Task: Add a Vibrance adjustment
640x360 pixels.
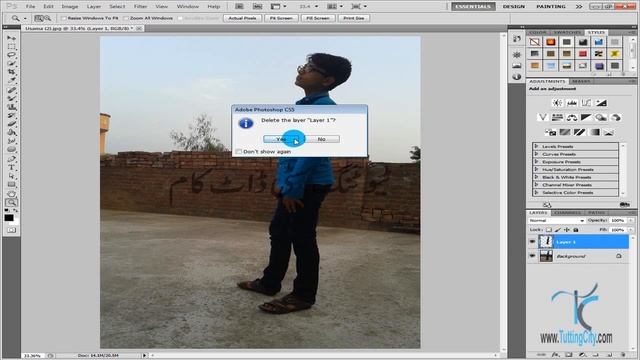Action: (x=542, y=118)
